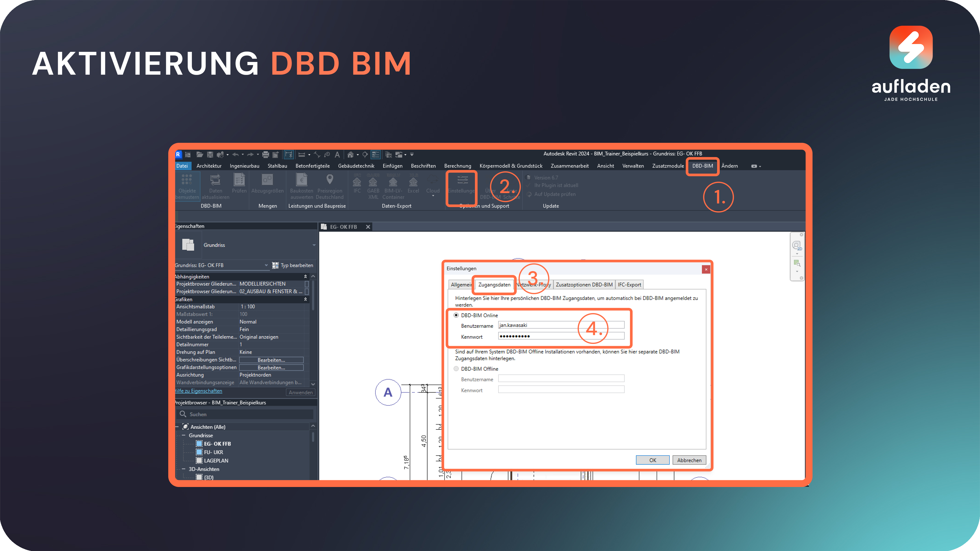Open a project with the folder icon

tap(199, 154)
